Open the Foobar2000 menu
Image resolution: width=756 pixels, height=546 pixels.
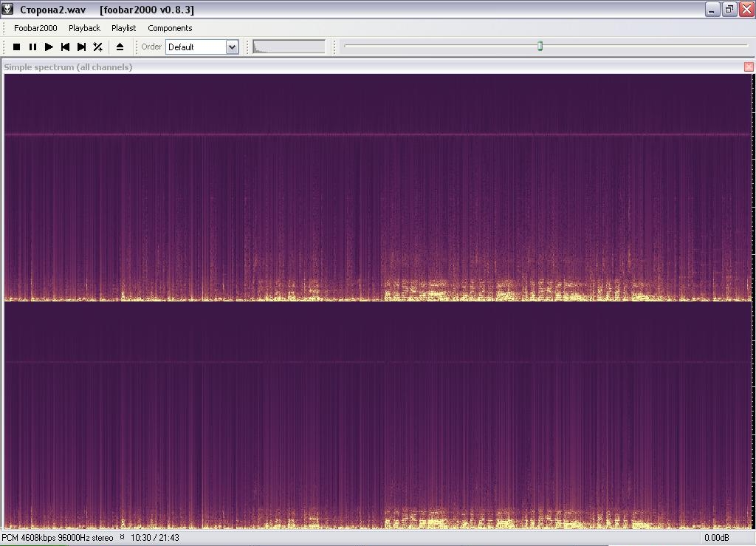pos(35,28)
